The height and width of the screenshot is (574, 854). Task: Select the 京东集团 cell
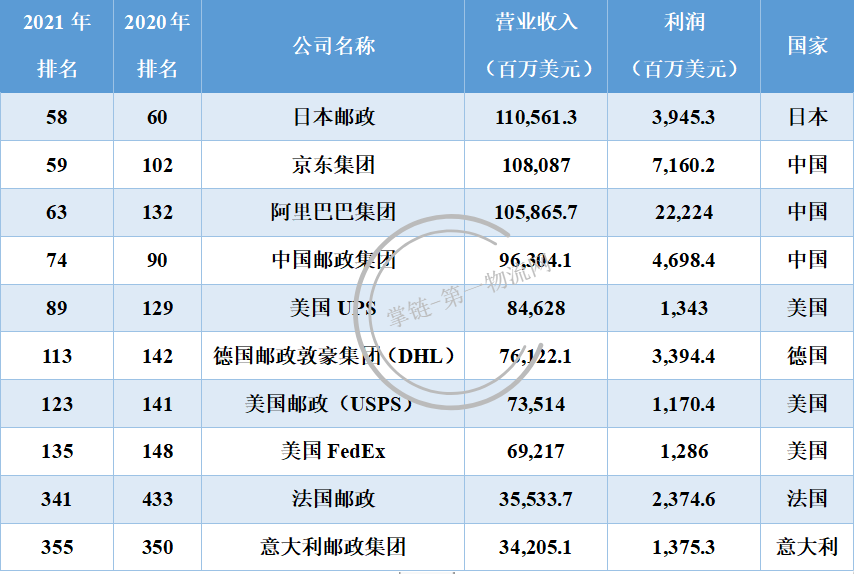click(x=333, y=165)
